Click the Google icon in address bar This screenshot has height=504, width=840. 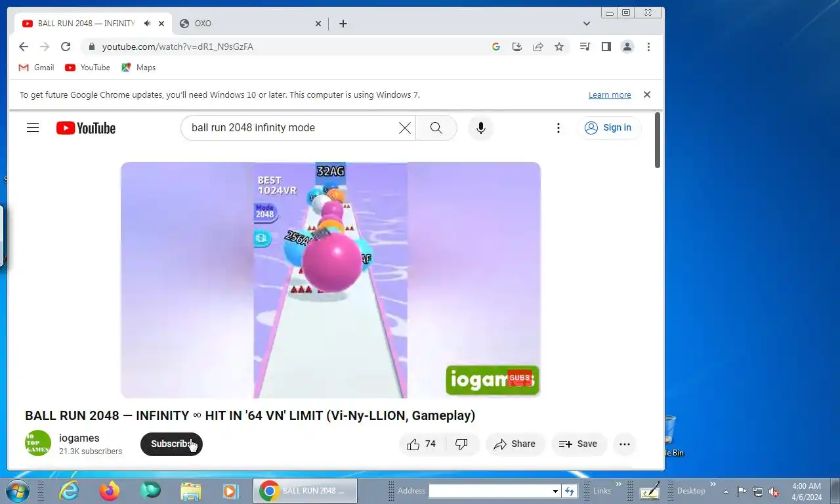496,47
